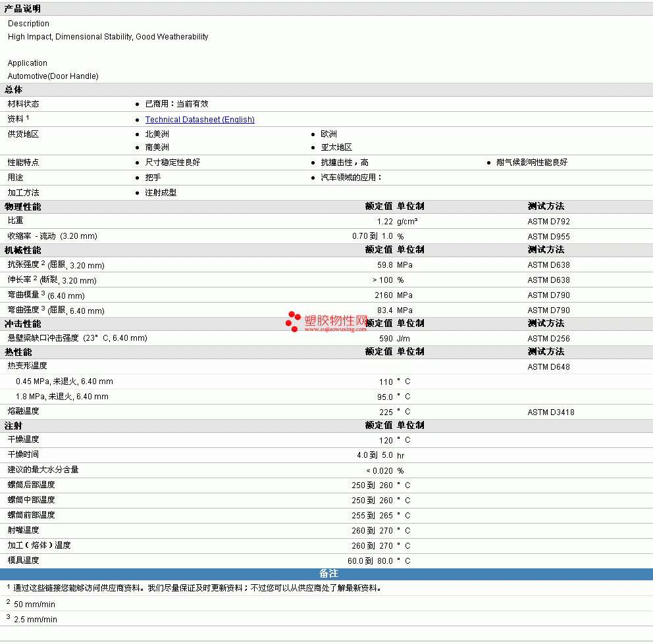Select the 已商用:当前有效 status text
The width and height of the screenshot is (653, 644).
point(176,104)
